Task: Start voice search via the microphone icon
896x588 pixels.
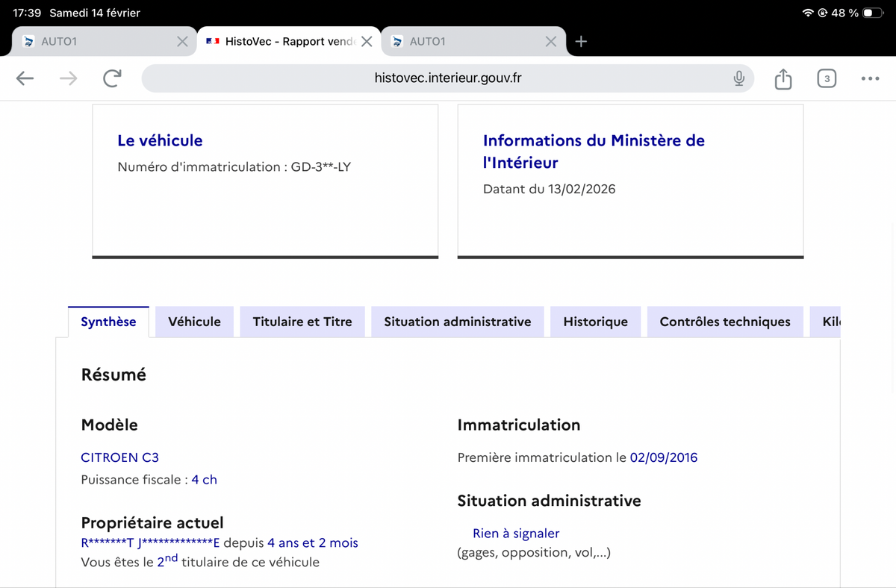Action: (738, 78)
